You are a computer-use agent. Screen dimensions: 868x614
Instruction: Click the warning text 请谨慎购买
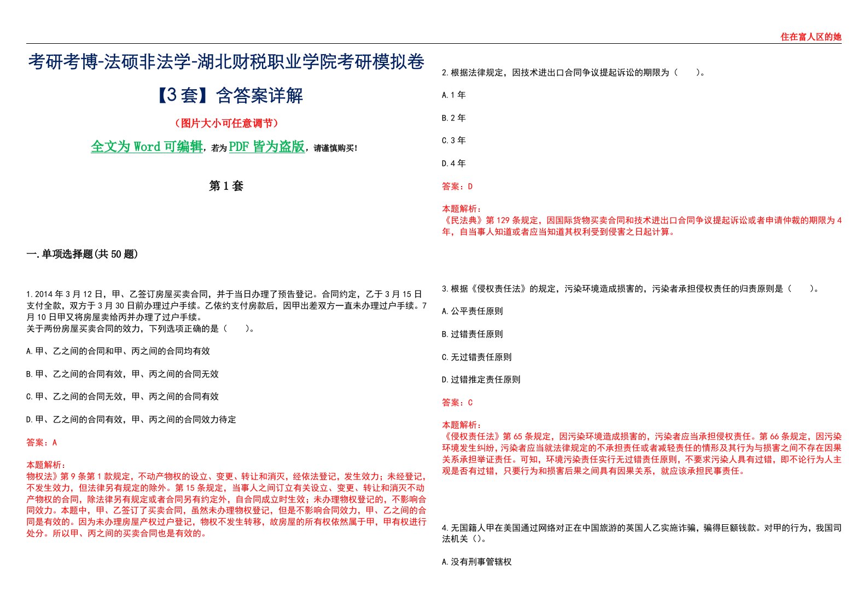click(x=335, y=148)
